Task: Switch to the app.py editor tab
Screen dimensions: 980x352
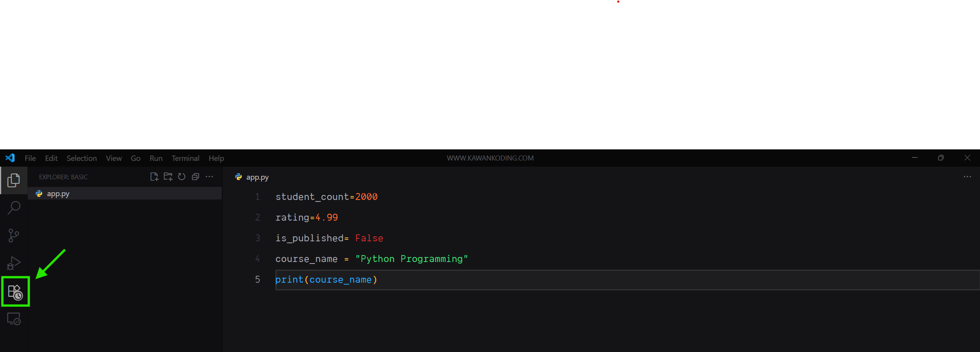Action: coord(257,177)
